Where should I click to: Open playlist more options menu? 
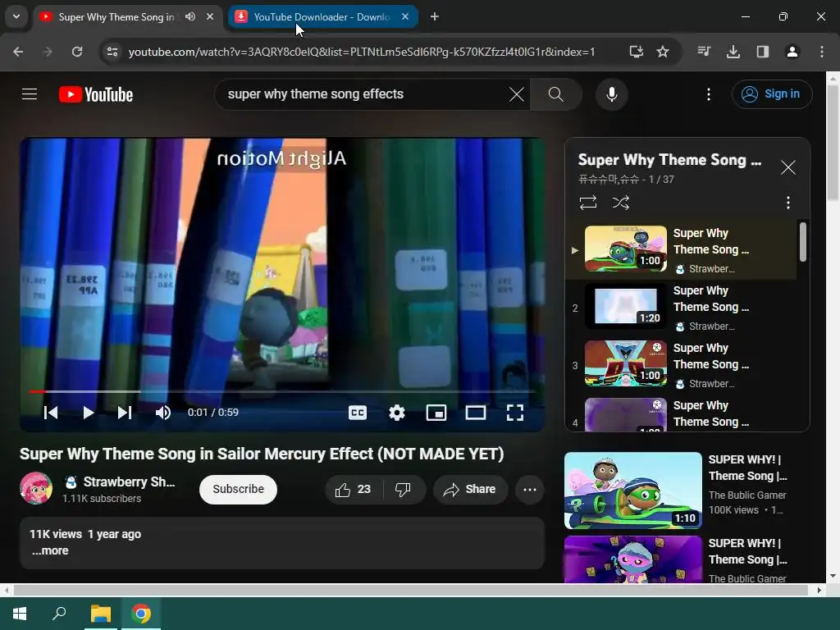pyautogui.click(x=787, y=203)
